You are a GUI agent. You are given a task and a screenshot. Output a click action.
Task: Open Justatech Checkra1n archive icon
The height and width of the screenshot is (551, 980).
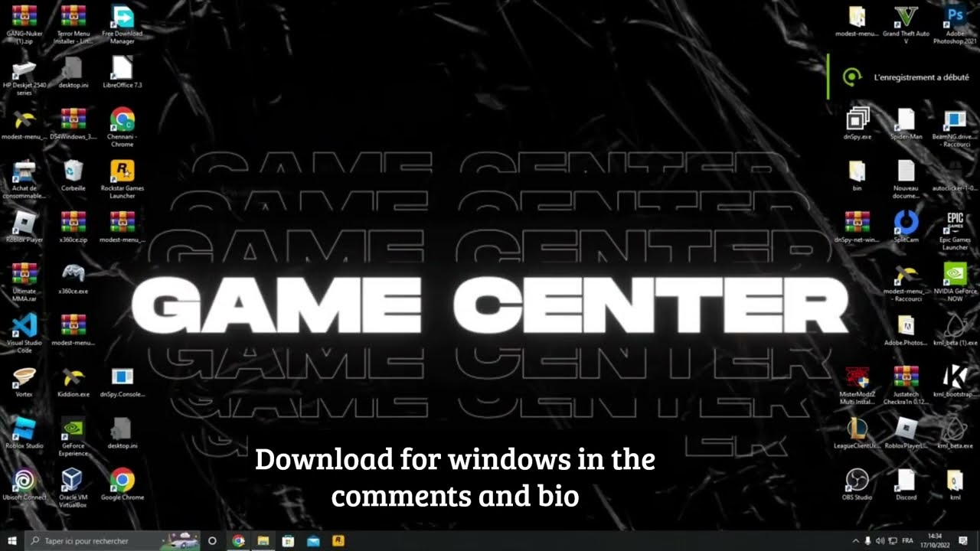coord(906,386)
